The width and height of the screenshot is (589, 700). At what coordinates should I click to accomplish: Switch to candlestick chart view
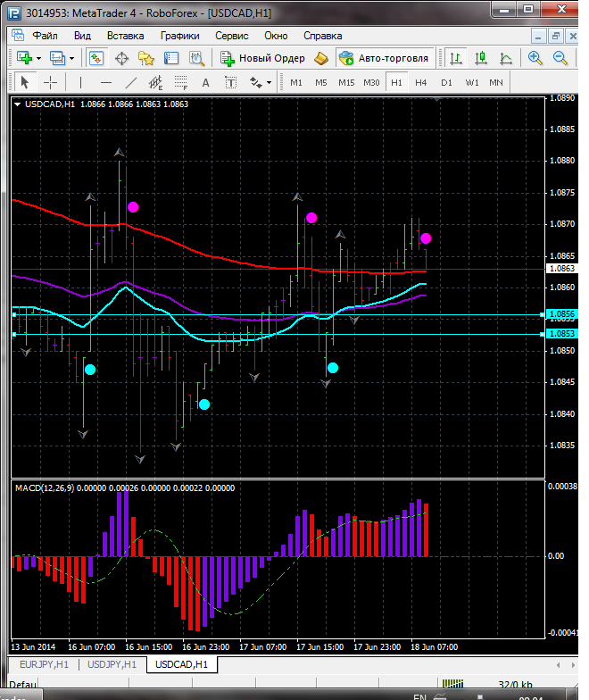pyautogui.click(x=481, y=58)
